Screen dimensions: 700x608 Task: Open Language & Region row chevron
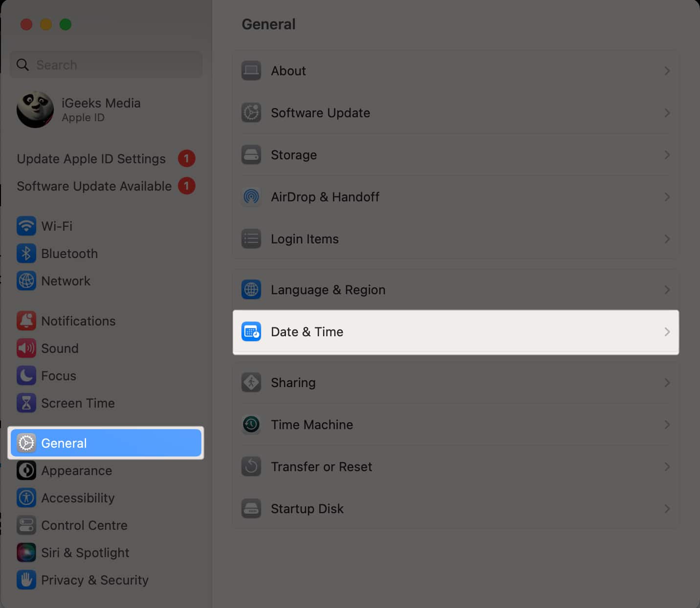[x=667, y=290]
